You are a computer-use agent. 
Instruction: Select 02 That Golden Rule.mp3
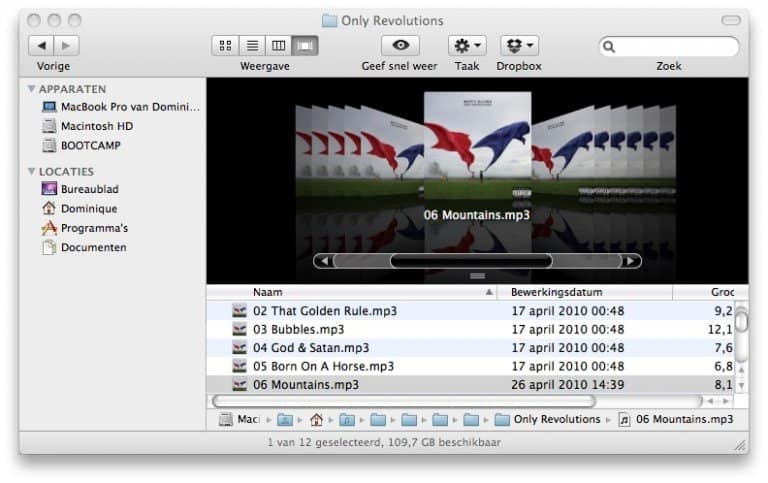point(470,311)
